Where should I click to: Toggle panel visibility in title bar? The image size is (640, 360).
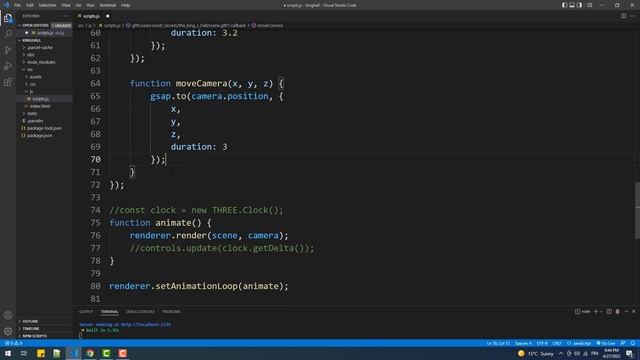[572, 5]
